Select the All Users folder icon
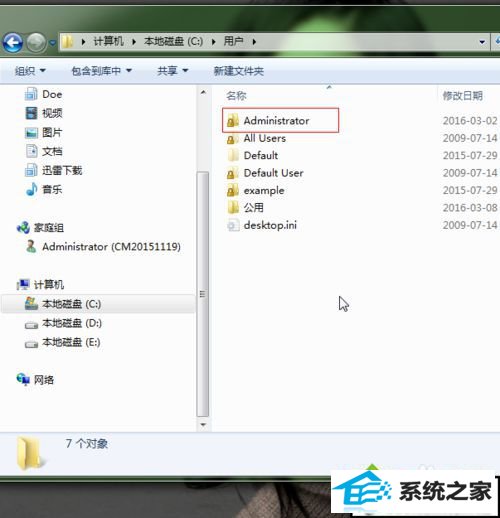500x518 pixels. pyautogui.click(x=233, y=138)
